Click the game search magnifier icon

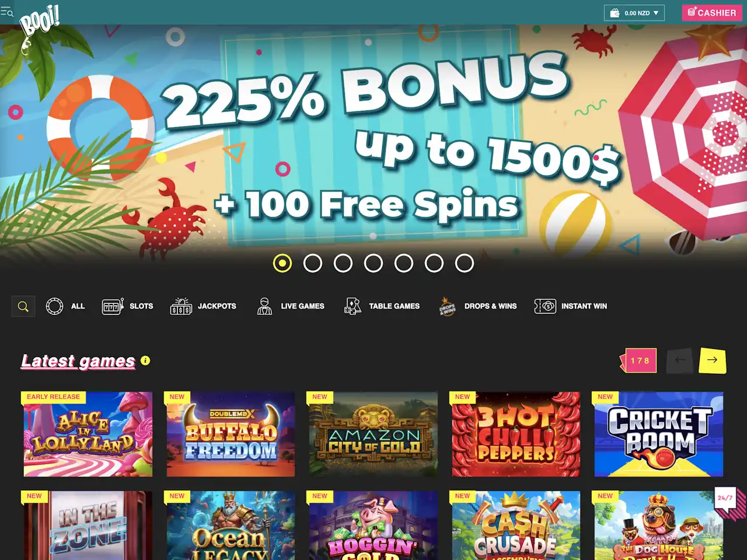pos(23,306)
